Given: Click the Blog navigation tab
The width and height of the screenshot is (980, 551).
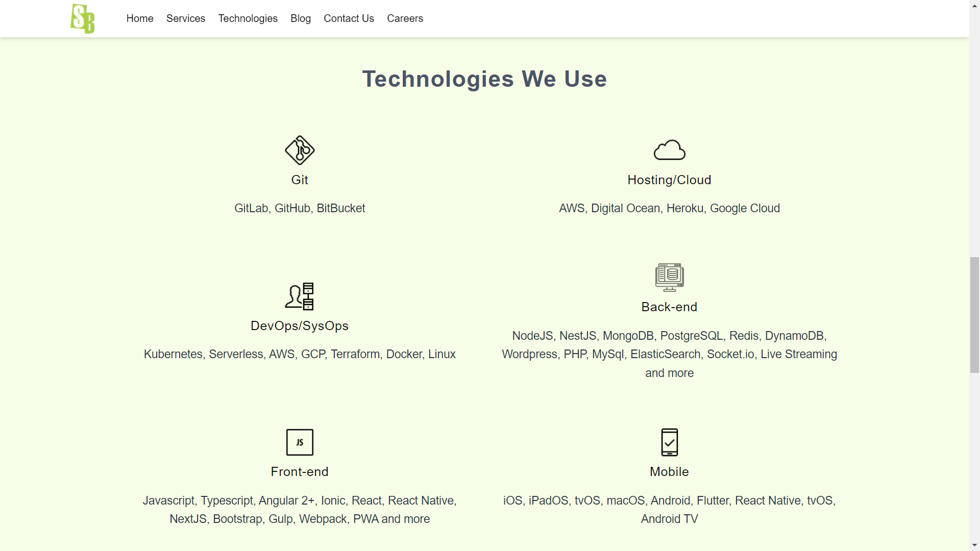Looking at the screenshot, I should (300, 18).
